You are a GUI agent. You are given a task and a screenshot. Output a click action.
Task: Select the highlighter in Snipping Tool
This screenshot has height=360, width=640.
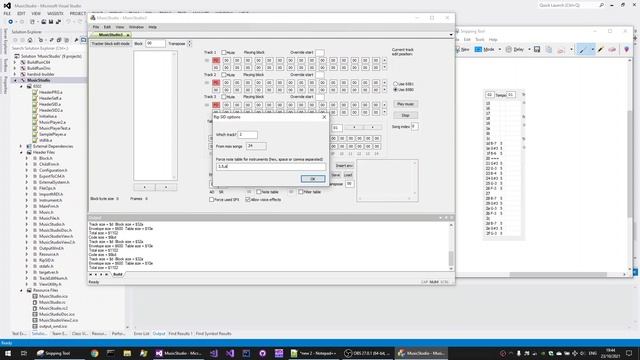pos(601,49)
